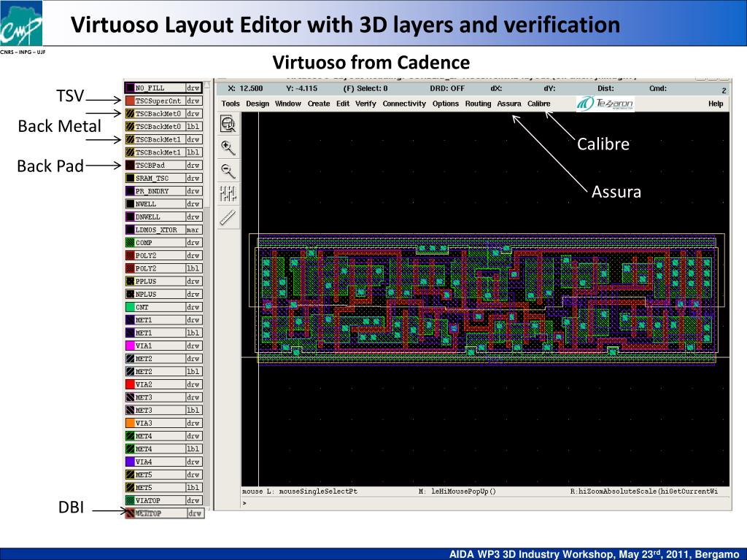
Task: Select the Fit/zoom-to-view icon in toolbar
Action: point(228,124)
